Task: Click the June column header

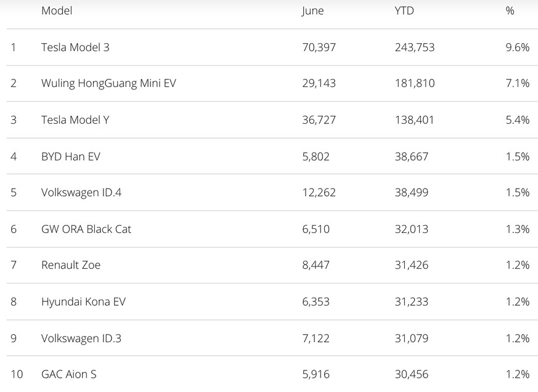Action: 312,11
